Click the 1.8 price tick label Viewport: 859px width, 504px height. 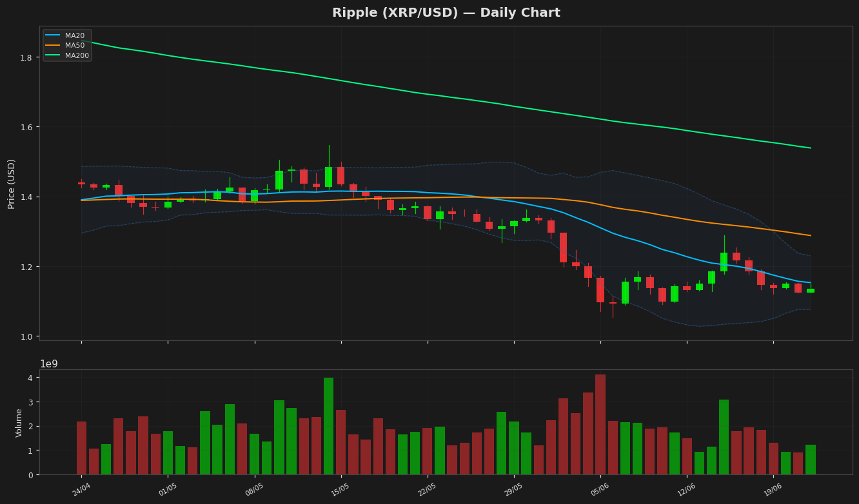click(x=26, y=57)
